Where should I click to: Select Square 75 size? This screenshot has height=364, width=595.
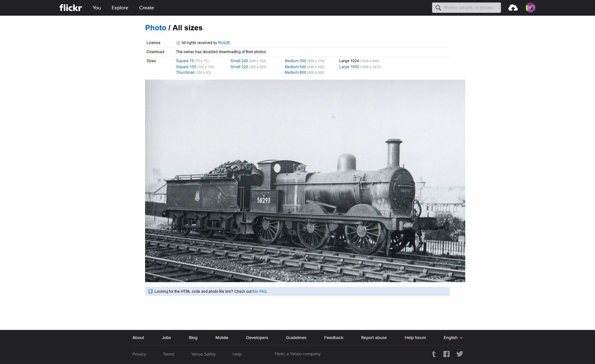click(x=185, y=61)
